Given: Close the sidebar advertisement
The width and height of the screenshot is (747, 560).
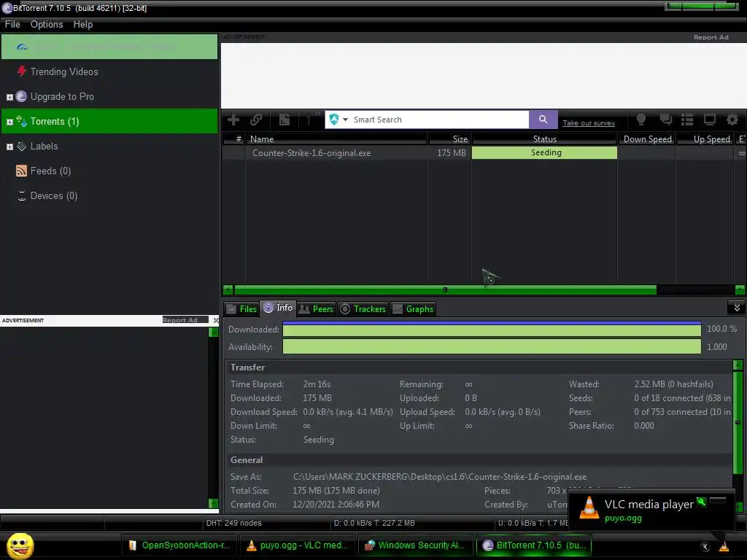Looking at the screenshot, I should pos(216,320).
